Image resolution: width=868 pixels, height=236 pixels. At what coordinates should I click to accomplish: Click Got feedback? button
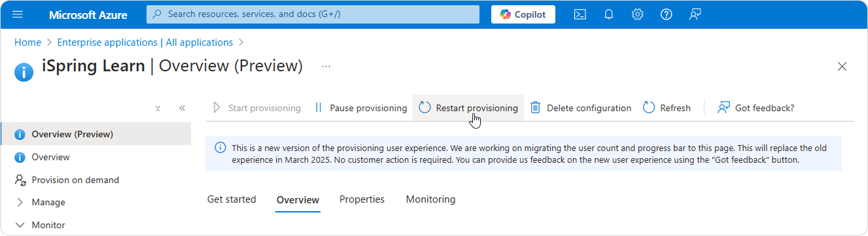(755, 108)
